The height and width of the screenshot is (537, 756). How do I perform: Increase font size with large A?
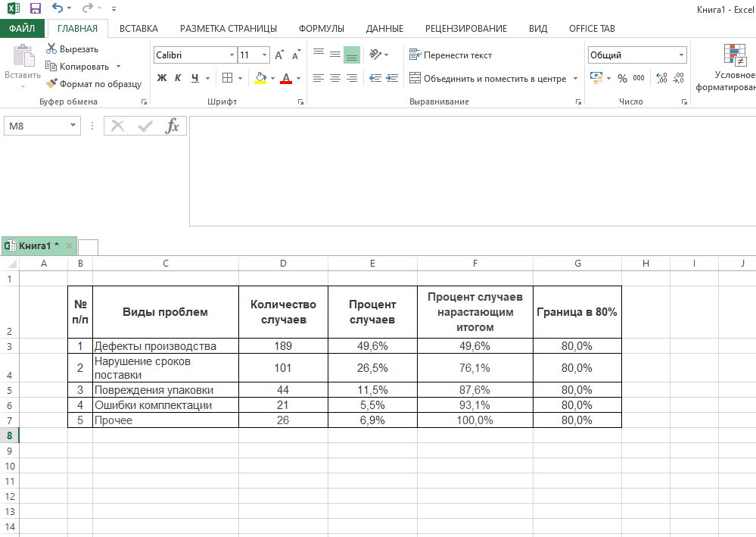(279, 55)
